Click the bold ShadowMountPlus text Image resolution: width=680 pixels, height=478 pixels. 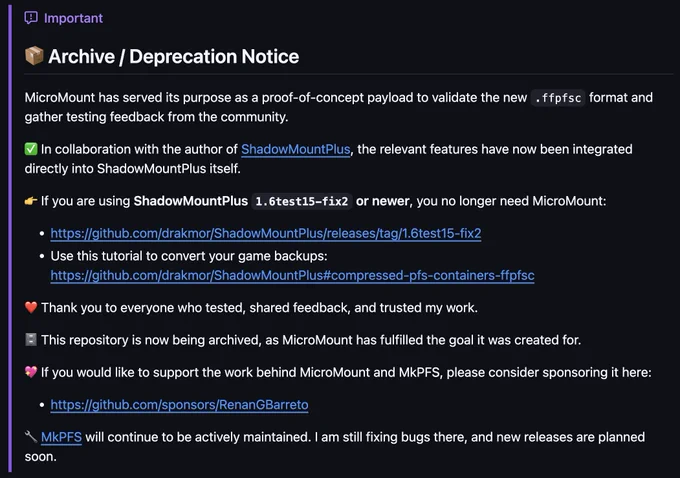pyautogui.click(x=191, y=201)
